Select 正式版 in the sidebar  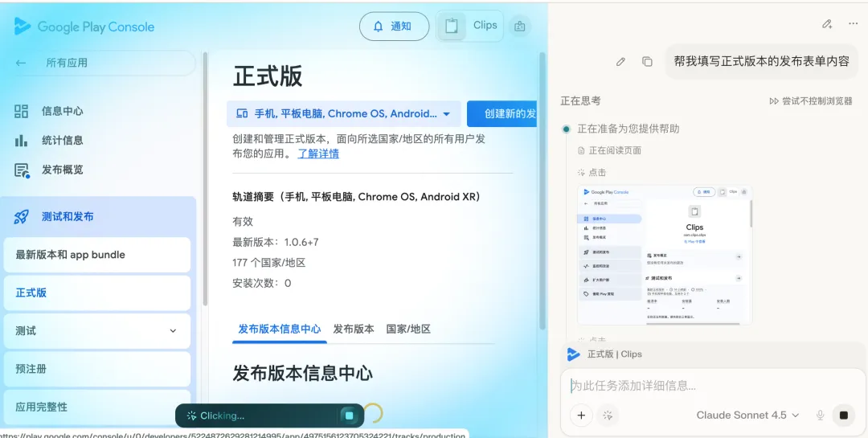point(97,293)
